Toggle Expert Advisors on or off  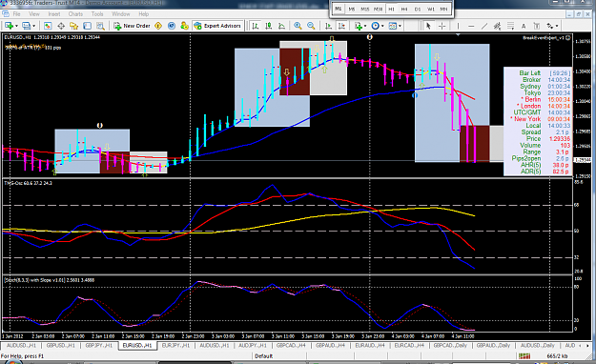click(217, 26)
